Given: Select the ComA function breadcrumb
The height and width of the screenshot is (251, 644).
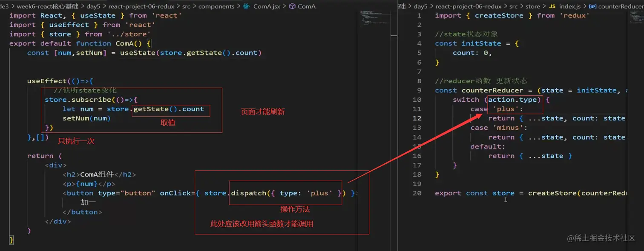Looking at the screenshot, I should [x=307, y=6].
